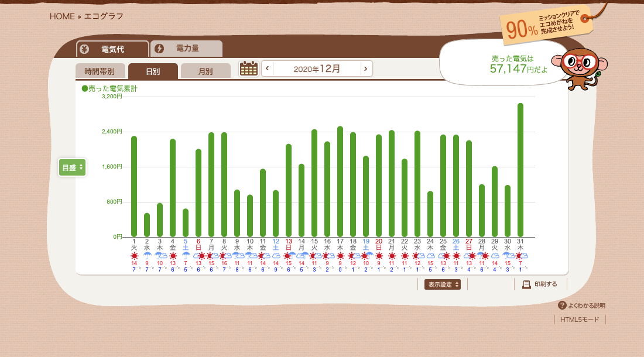Click the よくわかる説明 help link
This screenshot has height=357, width=644.
click(586, 305)
